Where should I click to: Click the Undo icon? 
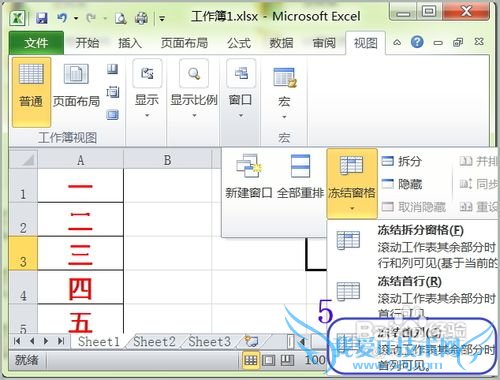click(62, 17)
